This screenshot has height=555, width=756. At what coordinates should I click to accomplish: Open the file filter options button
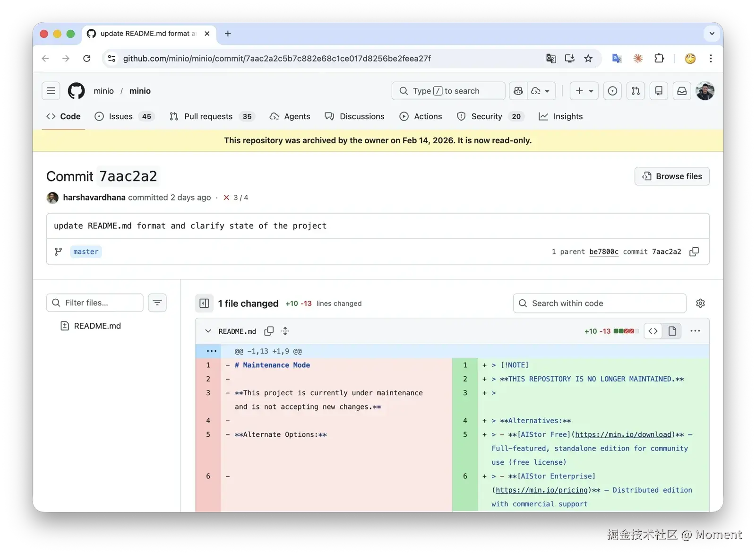tap(157, 303)
